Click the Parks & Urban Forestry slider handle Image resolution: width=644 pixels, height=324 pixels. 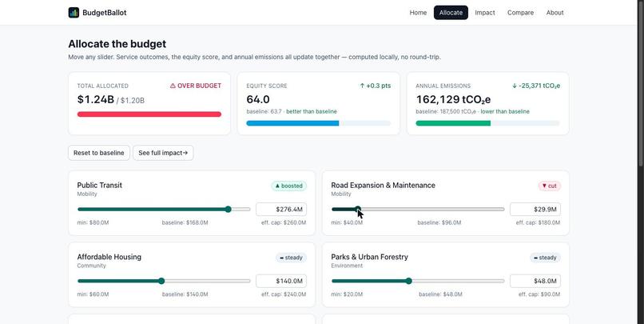408,281
